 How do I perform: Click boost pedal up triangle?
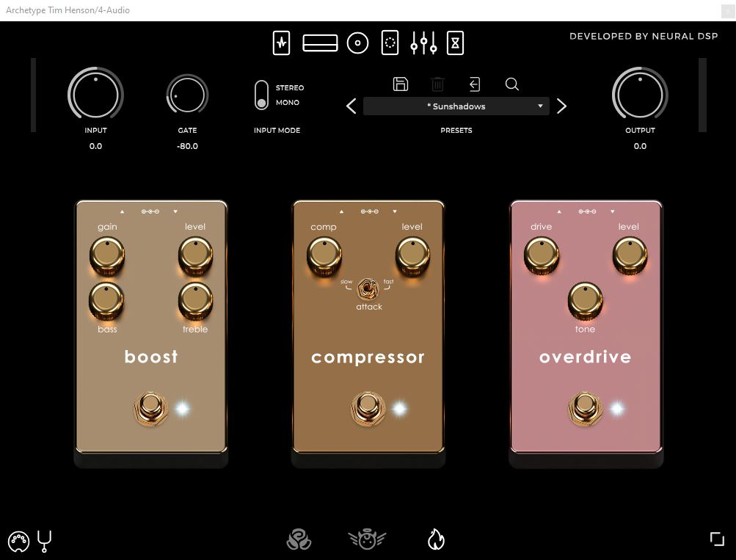click(122, 211)
